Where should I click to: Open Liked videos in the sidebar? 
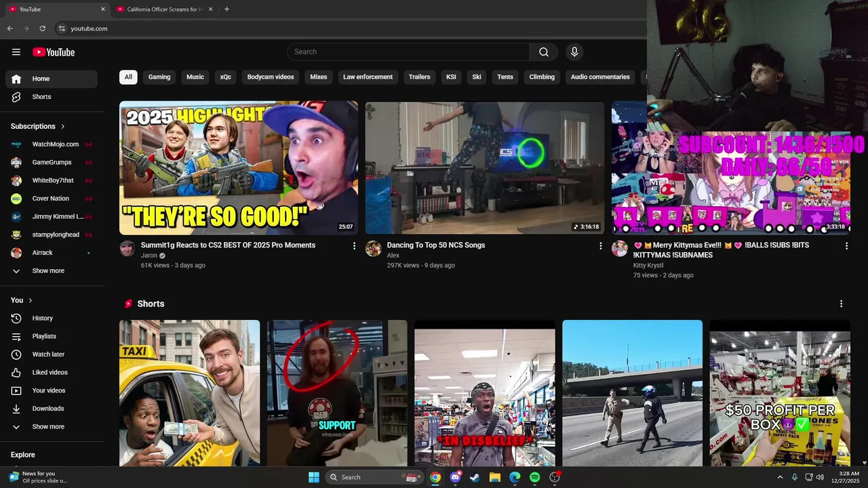pyautogui.click(x=52, y=372)
